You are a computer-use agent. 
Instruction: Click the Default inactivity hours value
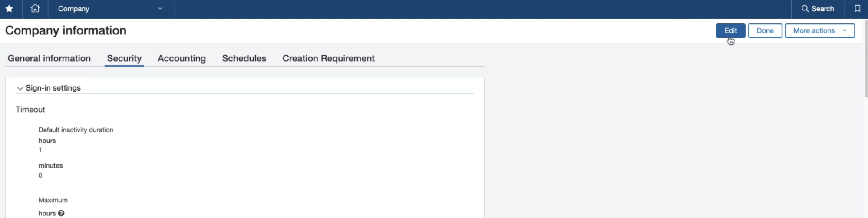point(40,150)
